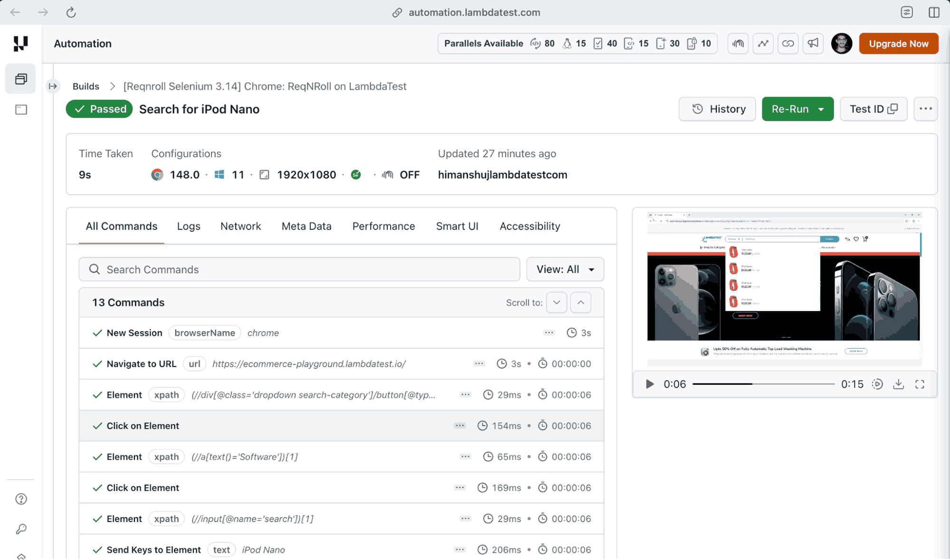Click Scroll to down chevron in commands list

556,302
